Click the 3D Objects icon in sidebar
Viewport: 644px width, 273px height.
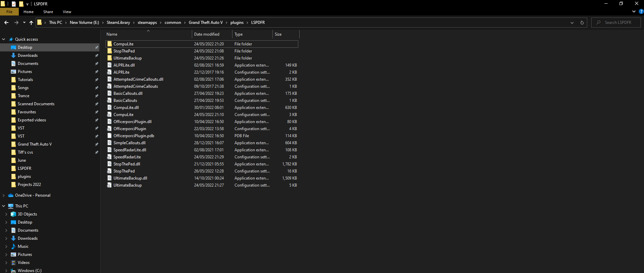[x=13, y=214]
